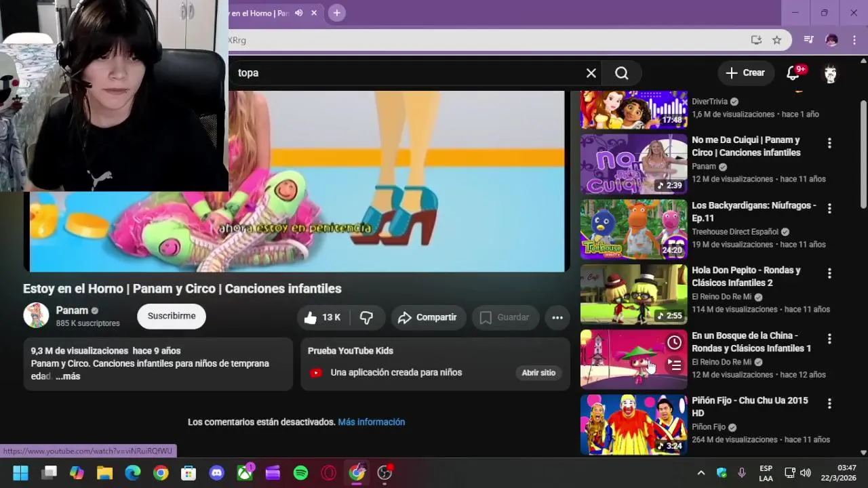868x488 pixels.
Task: Open the three-dot more actions menu below video
Action: pos(557,317)
